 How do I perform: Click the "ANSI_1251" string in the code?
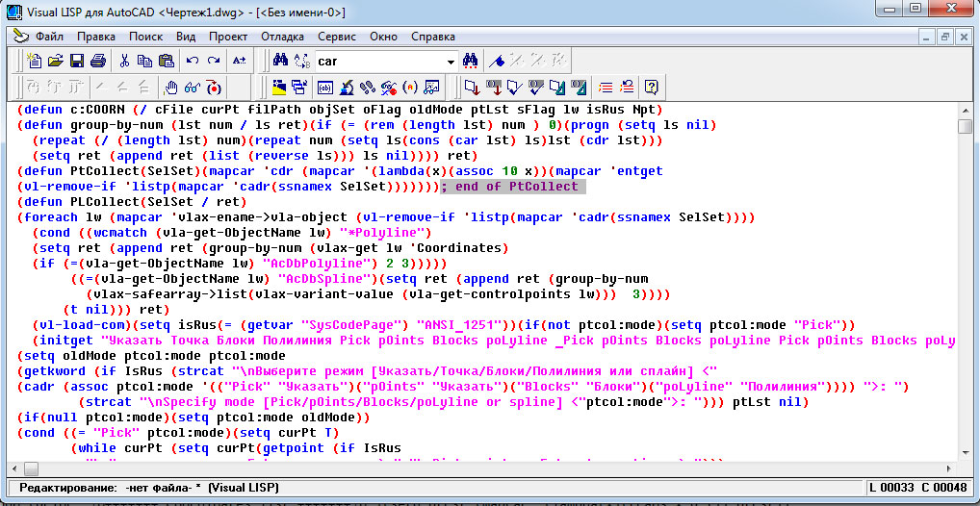coord(463,325)
